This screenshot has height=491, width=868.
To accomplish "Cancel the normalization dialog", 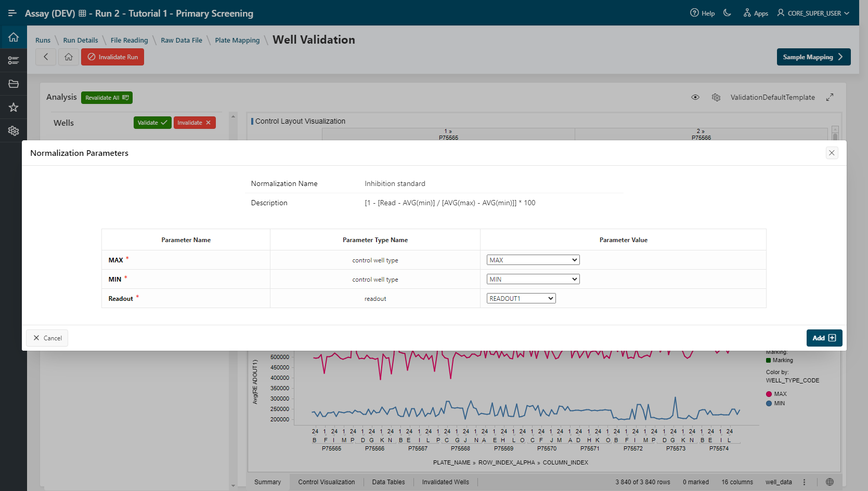I will (x=47, y=338).
